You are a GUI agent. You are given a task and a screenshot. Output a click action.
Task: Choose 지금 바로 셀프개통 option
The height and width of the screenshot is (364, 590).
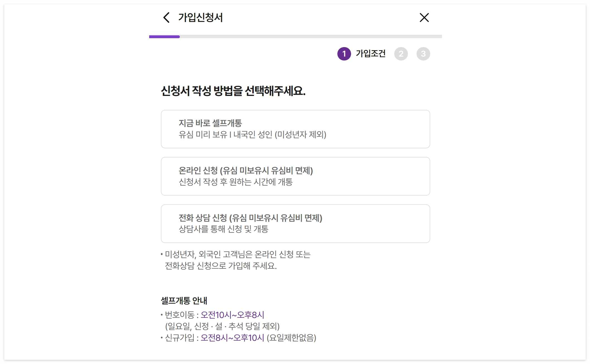[295, 129]
